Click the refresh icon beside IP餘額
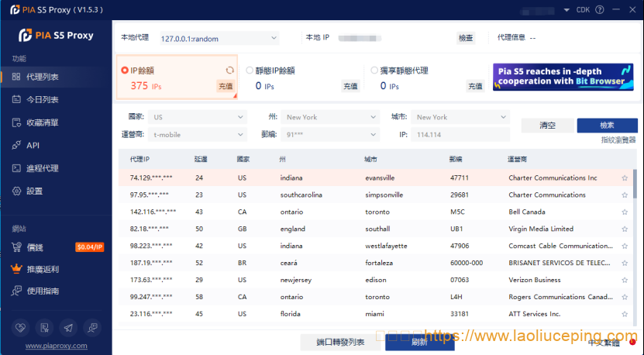 tap(230, 71)
